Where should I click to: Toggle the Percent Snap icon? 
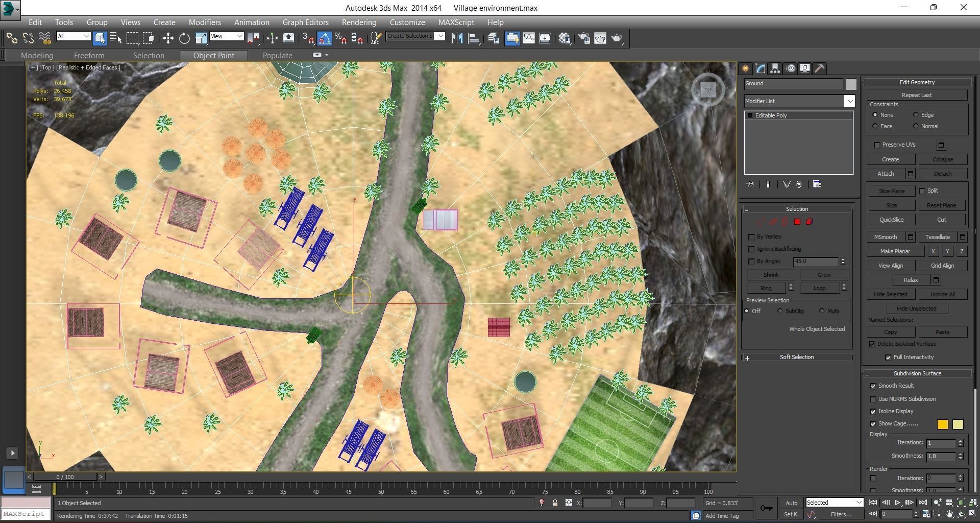click(x=341, y=38)
